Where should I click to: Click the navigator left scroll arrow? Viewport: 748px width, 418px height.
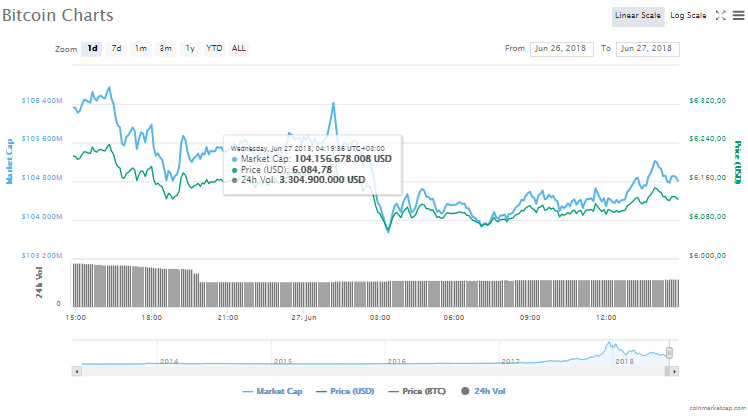tap(77, 371)
